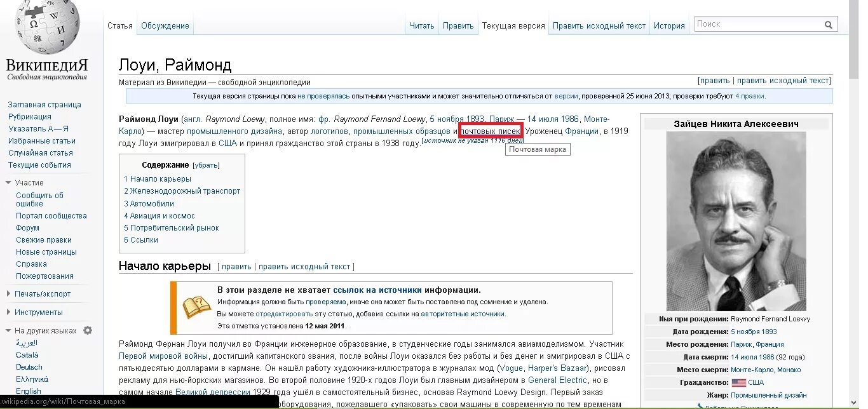The image size is (868, 409).
Task: Open Рубрикация in sidebar
Action: coord(30,117)
